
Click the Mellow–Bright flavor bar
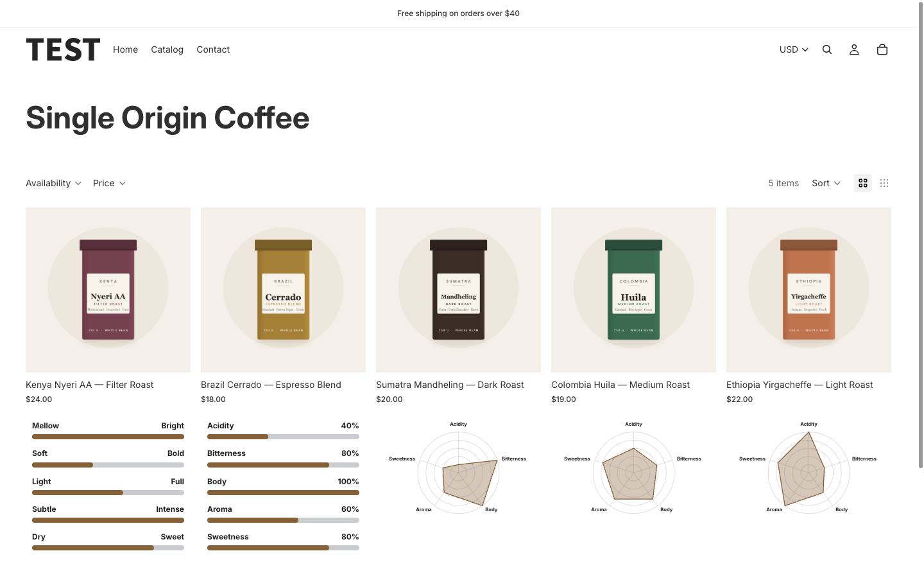pos(108,437)
